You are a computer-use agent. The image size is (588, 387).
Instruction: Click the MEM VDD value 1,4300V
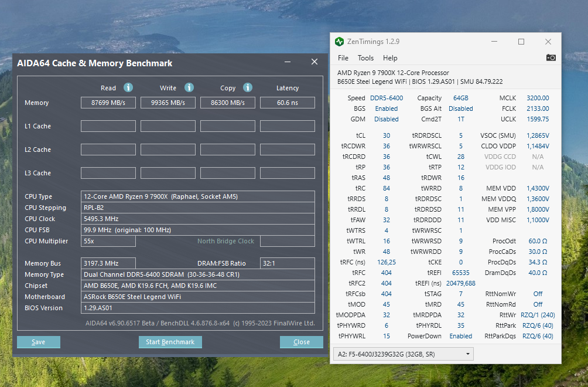(x=538, y=188)
